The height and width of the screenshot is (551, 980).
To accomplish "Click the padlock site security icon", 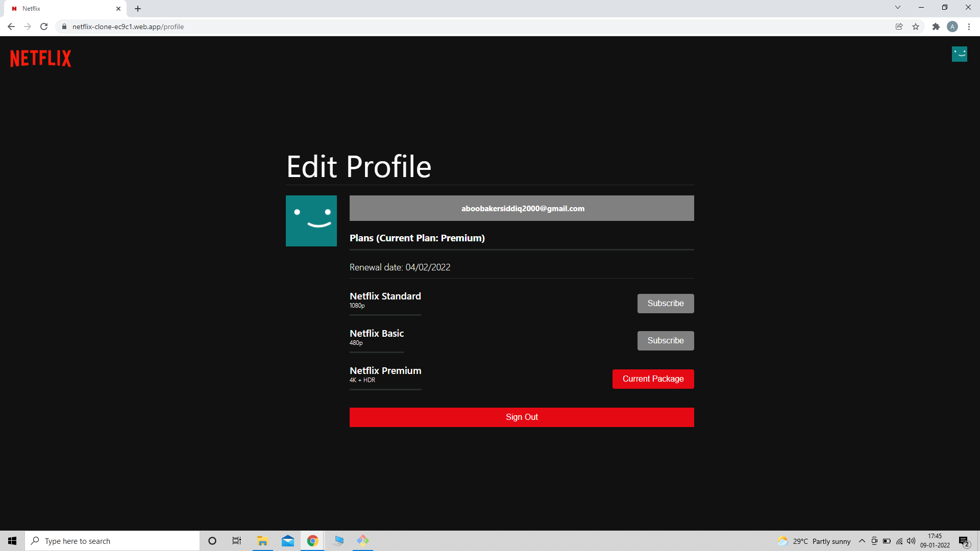I will pyautogui.click(x=64, y=27).
